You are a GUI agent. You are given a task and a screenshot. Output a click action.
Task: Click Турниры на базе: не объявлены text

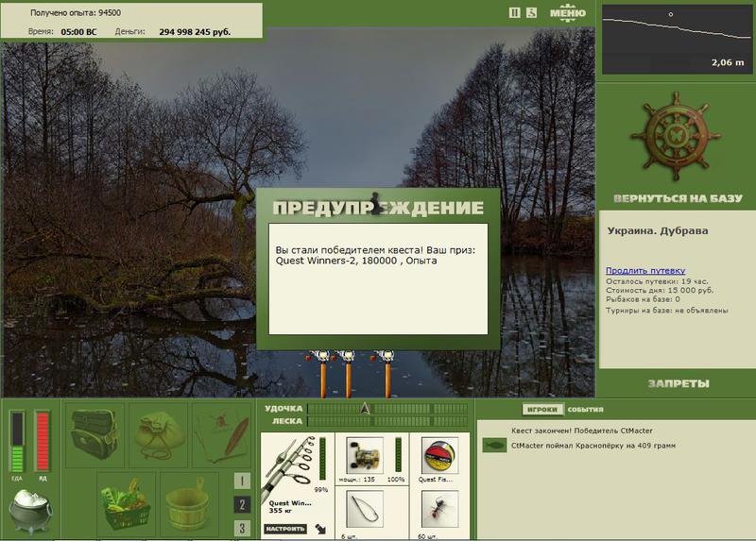point(667,311)
